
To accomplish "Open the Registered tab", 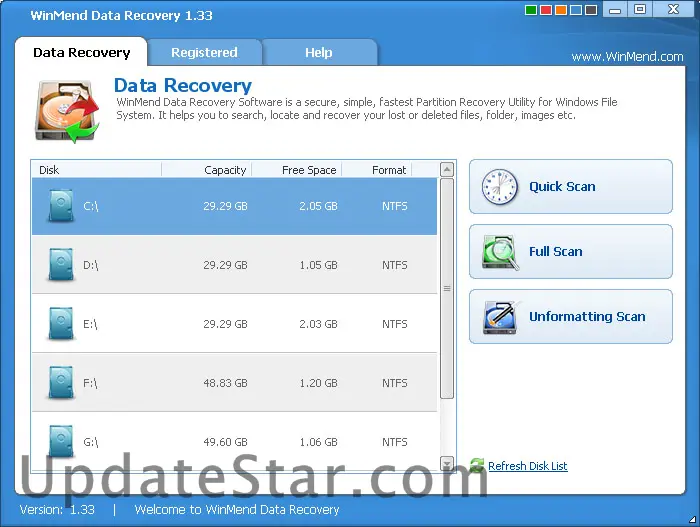I will (204, 52).
